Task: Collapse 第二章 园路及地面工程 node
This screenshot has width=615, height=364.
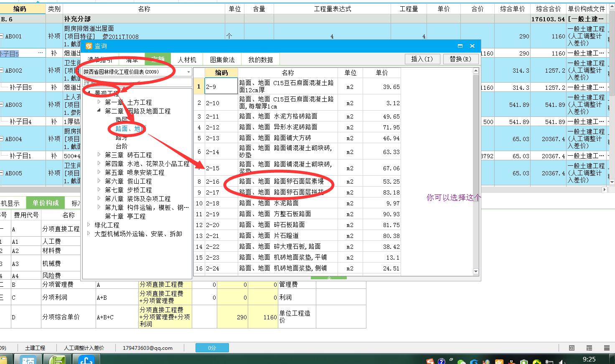Action: 99,111
